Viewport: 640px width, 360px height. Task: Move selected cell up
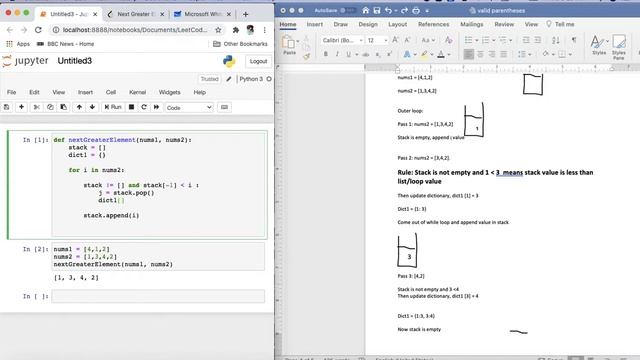[79, 107]
